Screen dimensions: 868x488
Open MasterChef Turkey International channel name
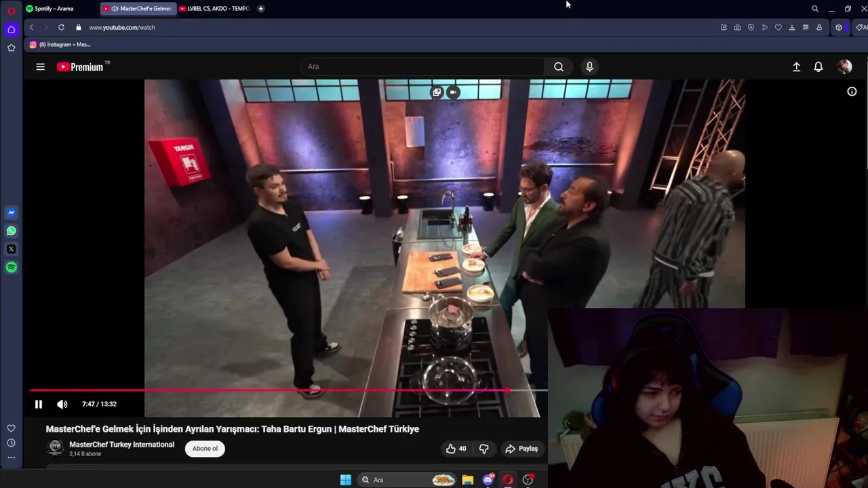click(x=122, y=445)
